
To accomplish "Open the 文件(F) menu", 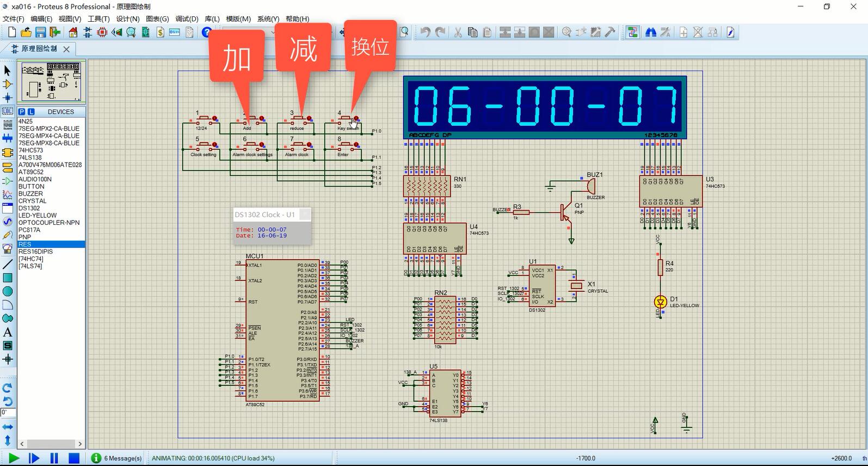I will click(14, 19).
